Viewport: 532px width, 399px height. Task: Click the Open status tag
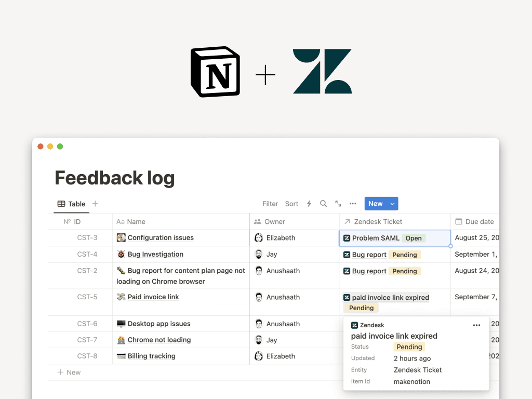414,238
